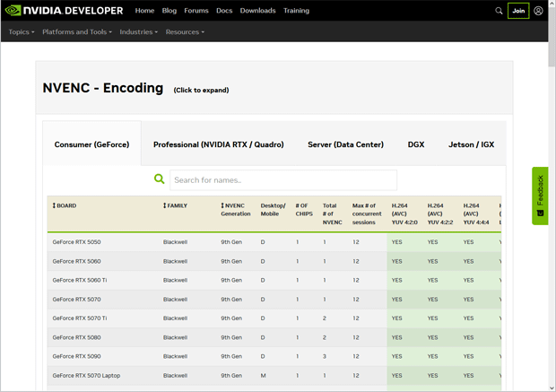Open the Training link
Viewport: 556px width, 392px height.
[x=296, y=11]
